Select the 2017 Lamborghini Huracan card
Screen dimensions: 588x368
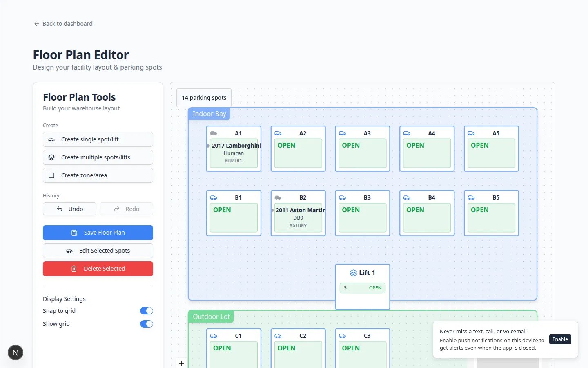[x=234, y=153]
